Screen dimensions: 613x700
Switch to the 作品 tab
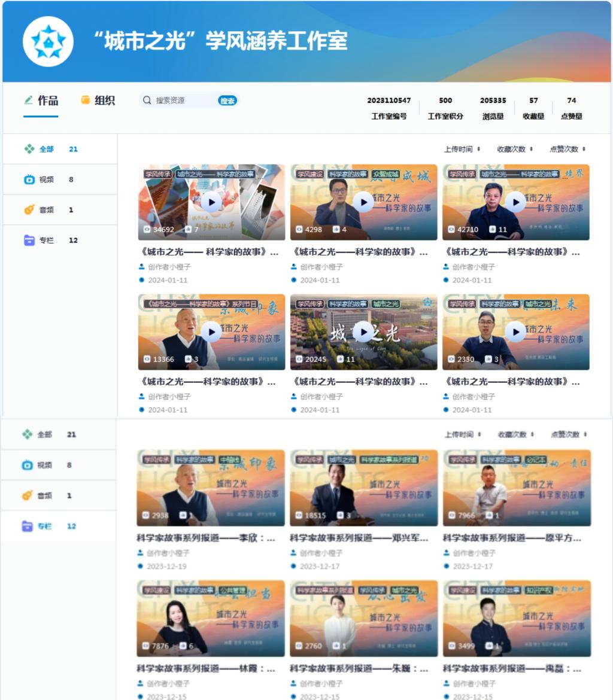pyautogui.click(x=48, y=101)
